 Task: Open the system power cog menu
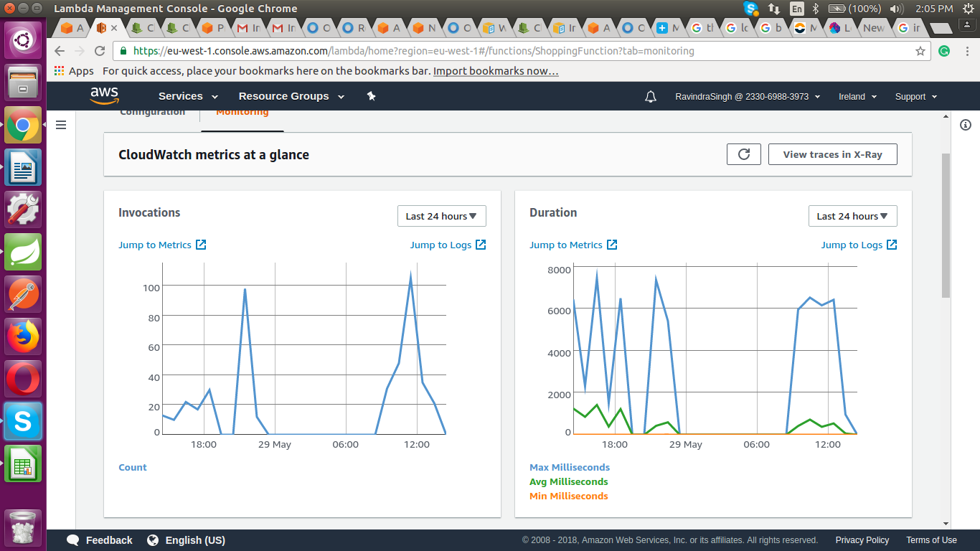tap(967, 9)
